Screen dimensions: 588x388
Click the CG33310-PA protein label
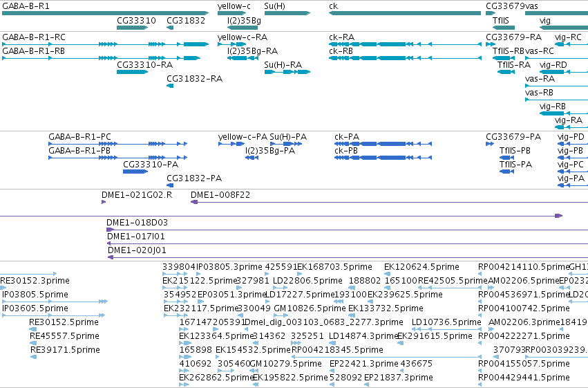151,165
